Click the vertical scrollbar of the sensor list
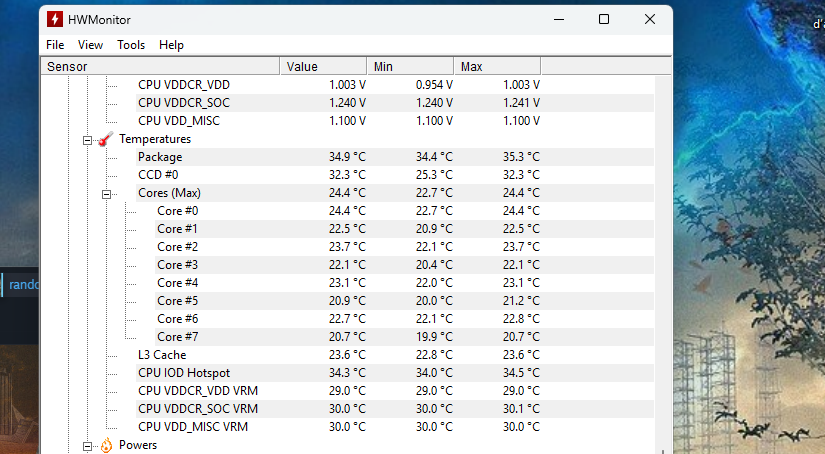825x454 pixels. 663,264
